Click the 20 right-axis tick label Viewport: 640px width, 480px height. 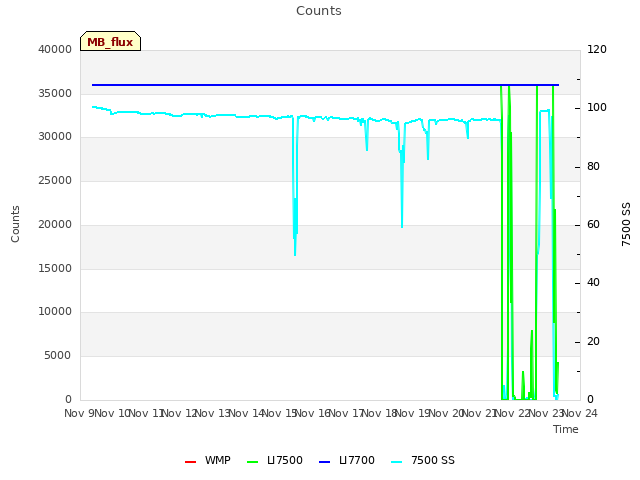click(x=593, y=341)
